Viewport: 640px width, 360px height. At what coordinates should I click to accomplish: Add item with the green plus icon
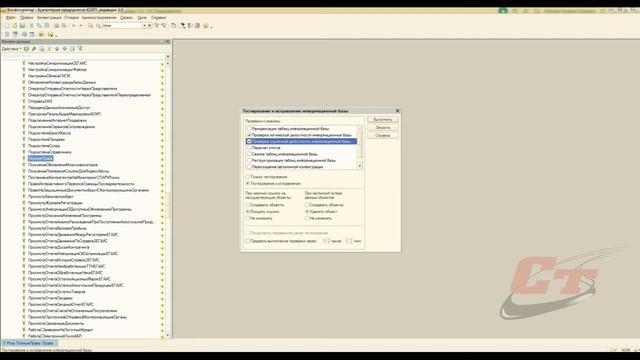[x=26, y=49]
